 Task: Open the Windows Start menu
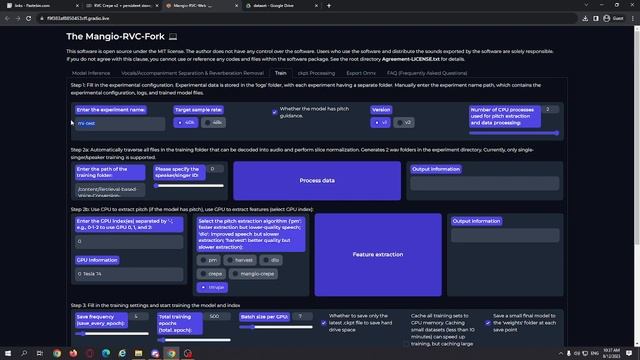point(7,353)
